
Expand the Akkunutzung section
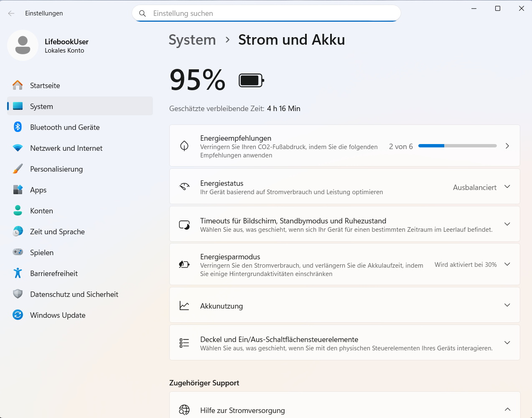tap(507, 305)
